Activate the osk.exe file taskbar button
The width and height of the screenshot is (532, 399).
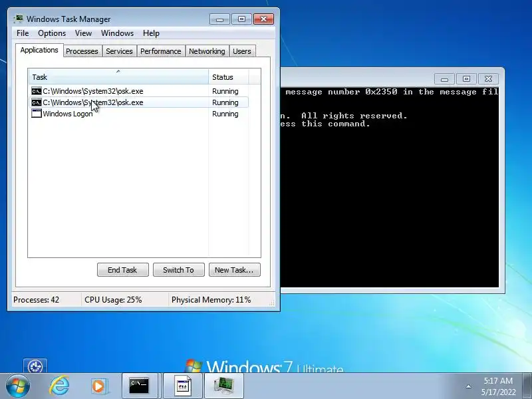[x=184, y=386]
